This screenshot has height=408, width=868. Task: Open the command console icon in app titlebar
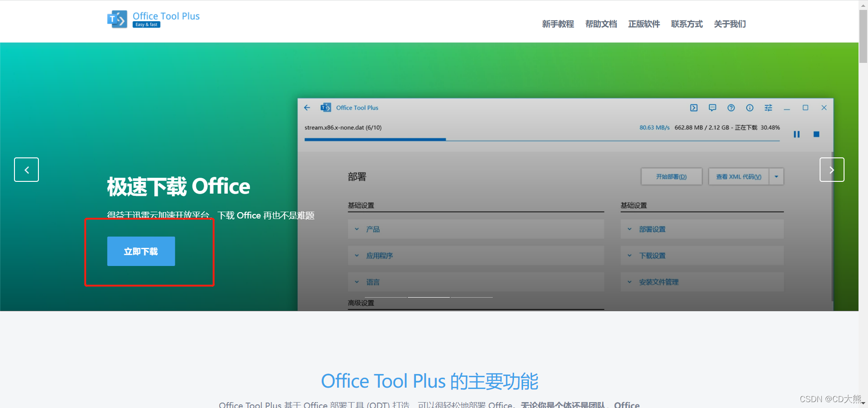pyautogui.click(x=694, y=108)
